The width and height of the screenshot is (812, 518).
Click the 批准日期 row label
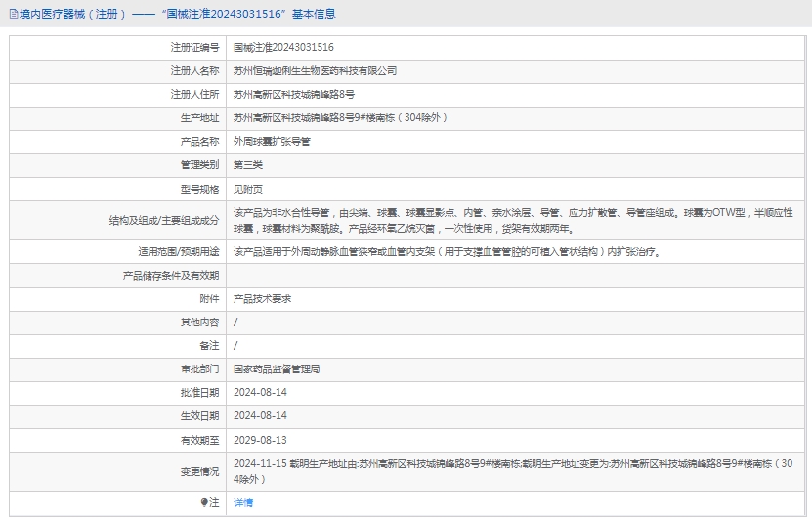199,393
